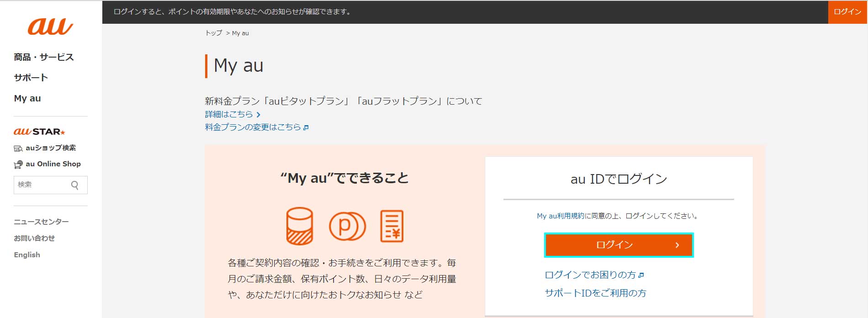The height and width of the screenshot is (318, 868).
Task: Click the yen billing document icon
Action: [392, 226]
